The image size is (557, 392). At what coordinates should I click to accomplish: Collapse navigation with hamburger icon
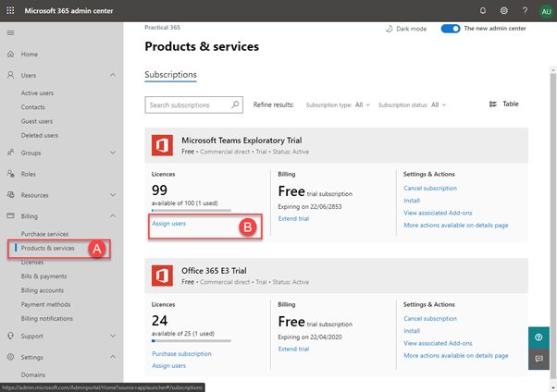[11, 33]
